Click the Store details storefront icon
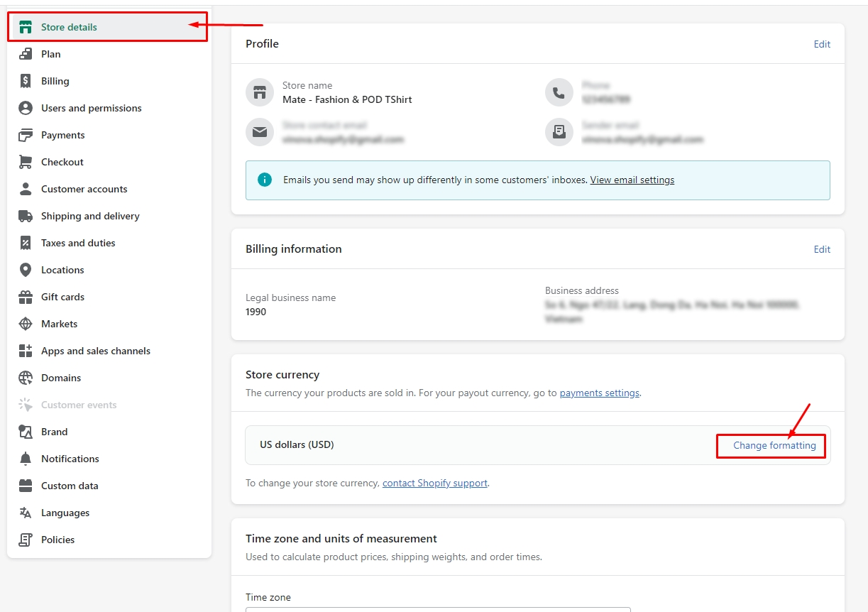This screenshot has width=868, height=612. (26, 27)
